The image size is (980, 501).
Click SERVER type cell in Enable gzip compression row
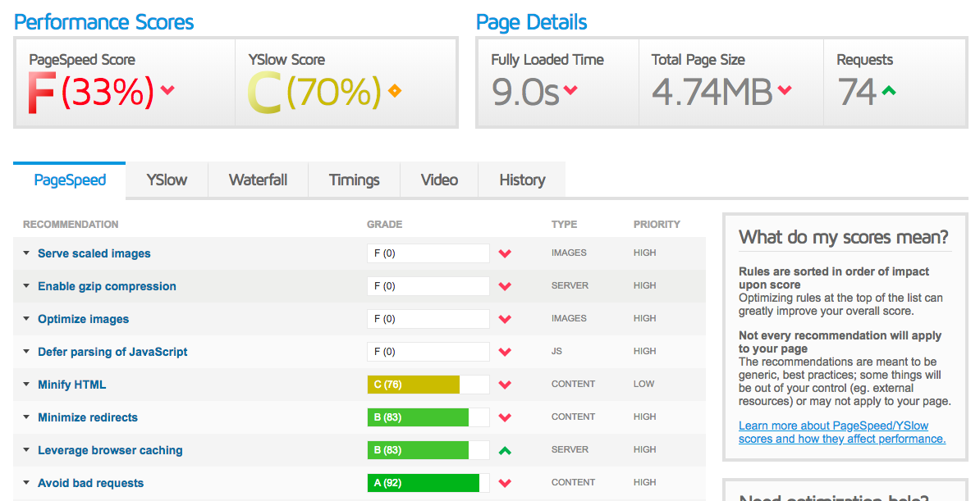click(x=570, y=285)
